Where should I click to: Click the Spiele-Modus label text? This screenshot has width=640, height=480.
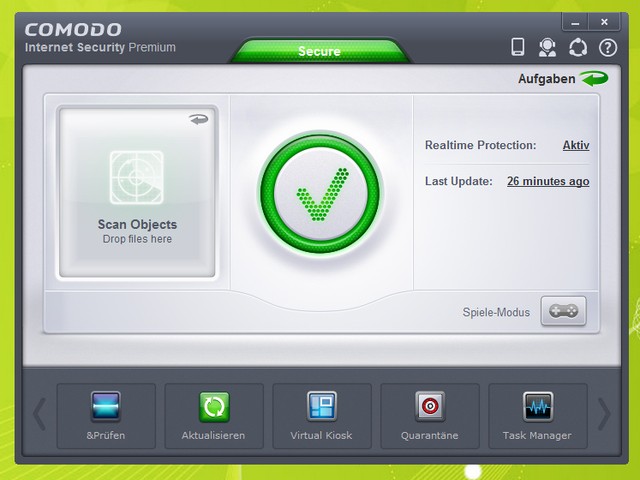pos(496,312)
